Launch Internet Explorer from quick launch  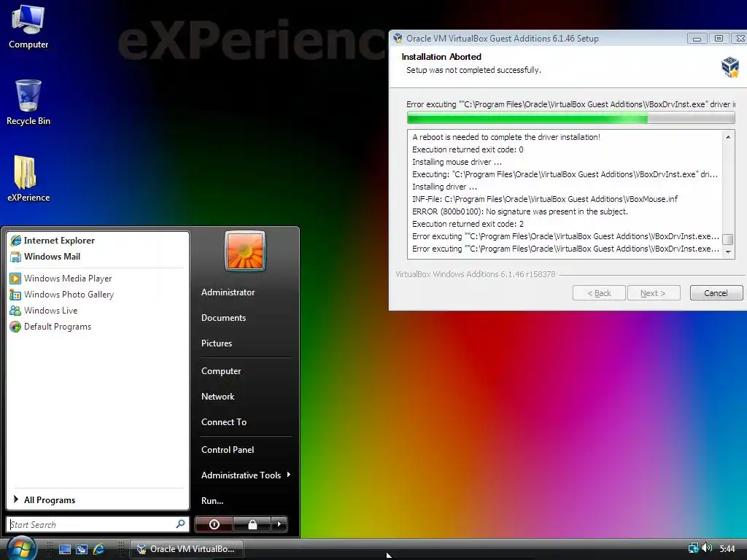[98, 549]
